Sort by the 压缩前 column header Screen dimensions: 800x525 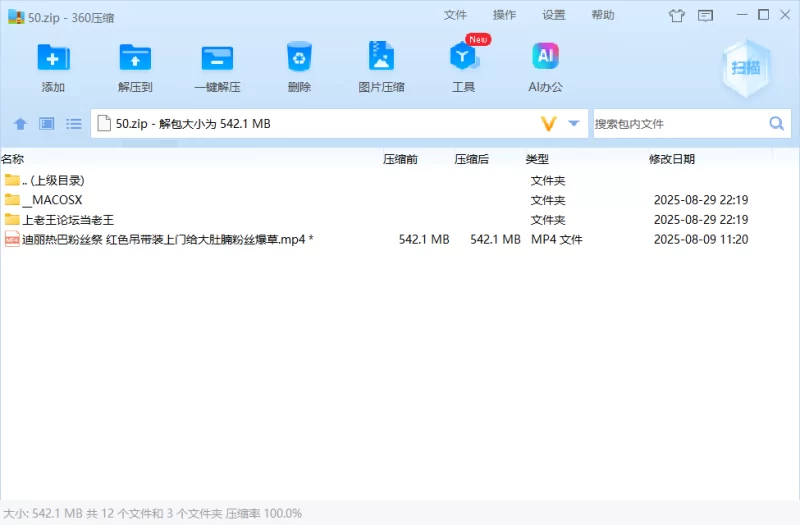tap(401, 159)
